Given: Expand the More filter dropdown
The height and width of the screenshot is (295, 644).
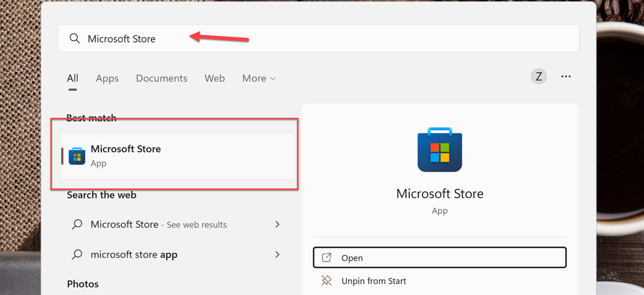Looking at the screenshot, I should pos(259,78).
